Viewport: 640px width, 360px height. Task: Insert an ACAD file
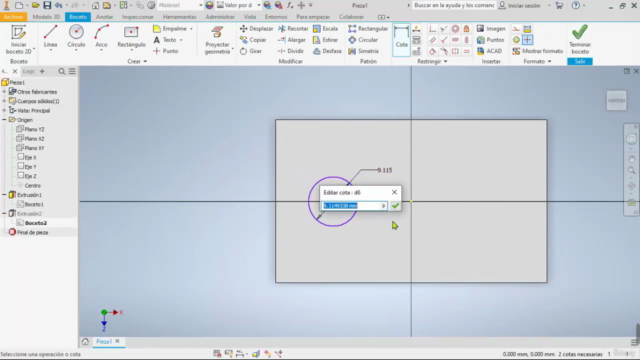(x=489, y=51)
